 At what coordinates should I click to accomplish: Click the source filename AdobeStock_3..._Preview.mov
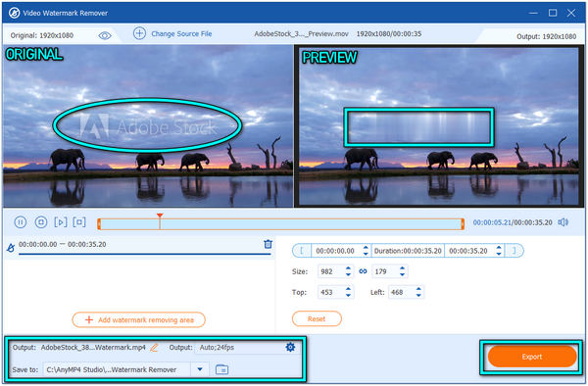(301, 33)
